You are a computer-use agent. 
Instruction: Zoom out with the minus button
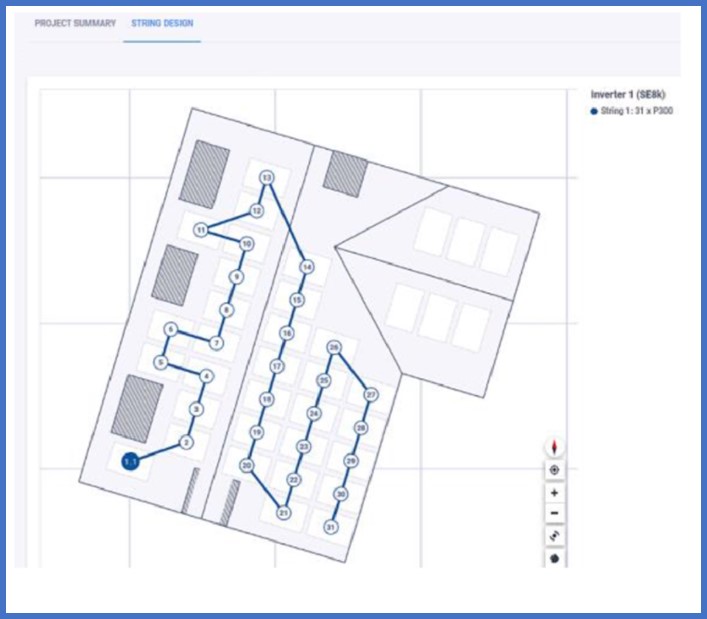tap(554, 514)
